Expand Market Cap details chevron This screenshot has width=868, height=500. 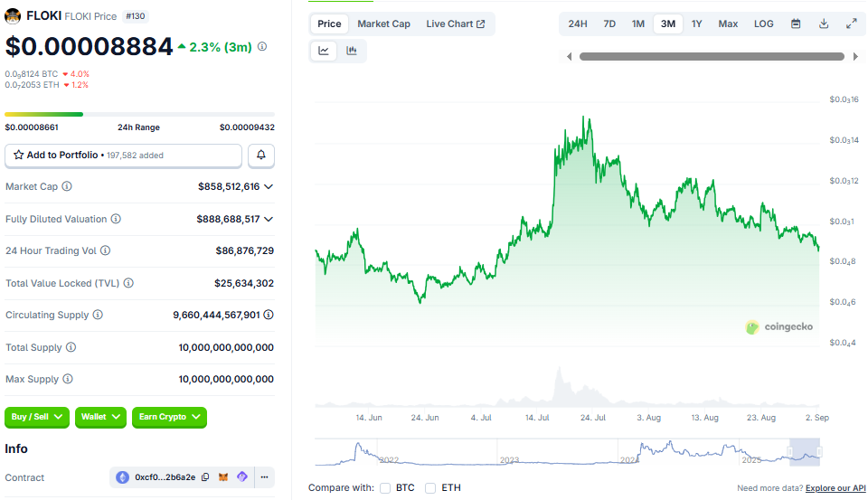[269, 186]
